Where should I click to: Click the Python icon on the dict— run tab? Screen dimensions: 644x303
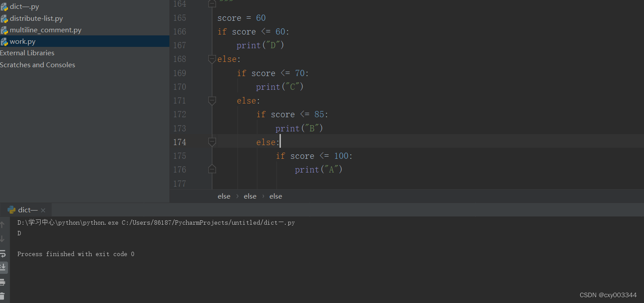click(11, 210)
